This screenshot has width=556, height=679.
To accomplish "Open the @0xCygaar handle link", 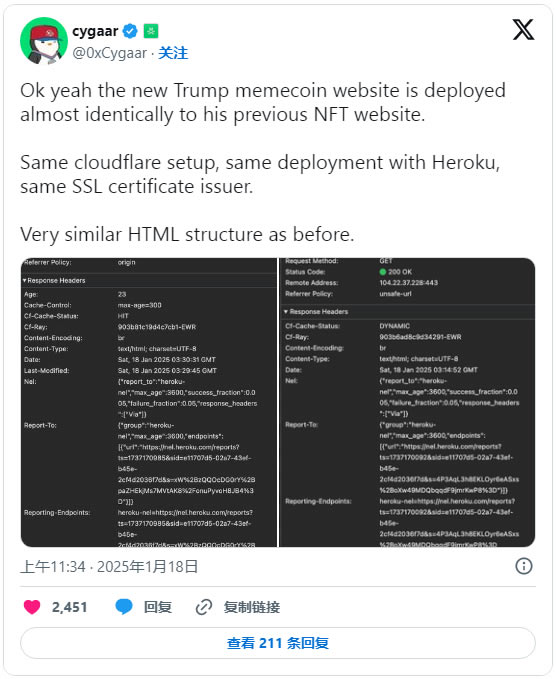I will click(x=110, y=53).
